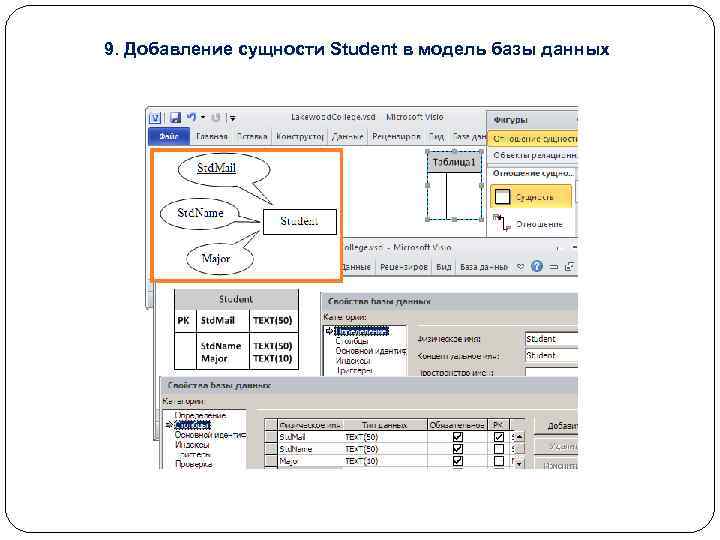Click the Major name cell in columns grid
The width and height of the screenshot is (720, 540).
coord(289,461)
